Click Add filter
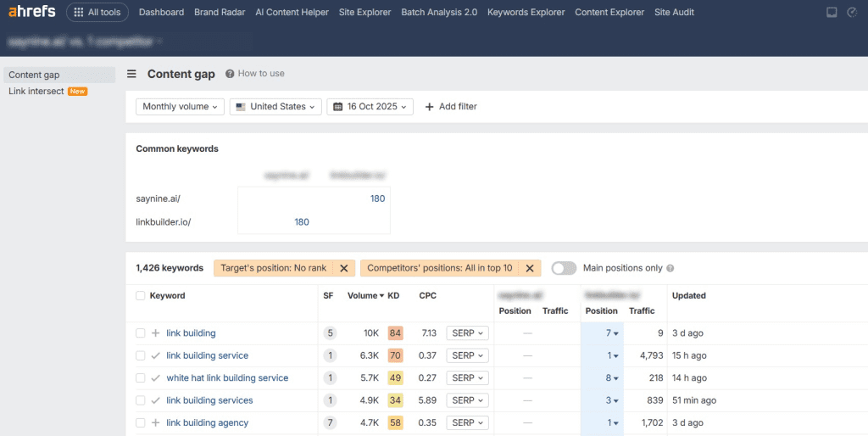 pos(451,106)
